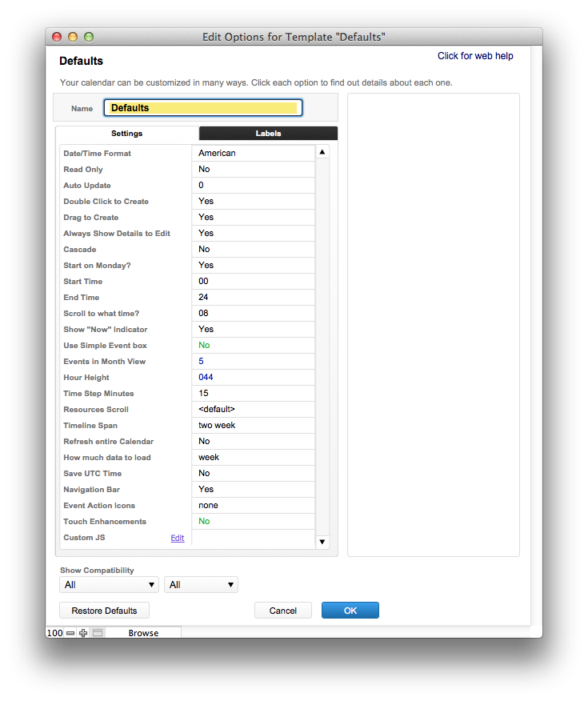
Task: Click the Custom JS label
Action: pyautogui.click(x=84, y=538)
